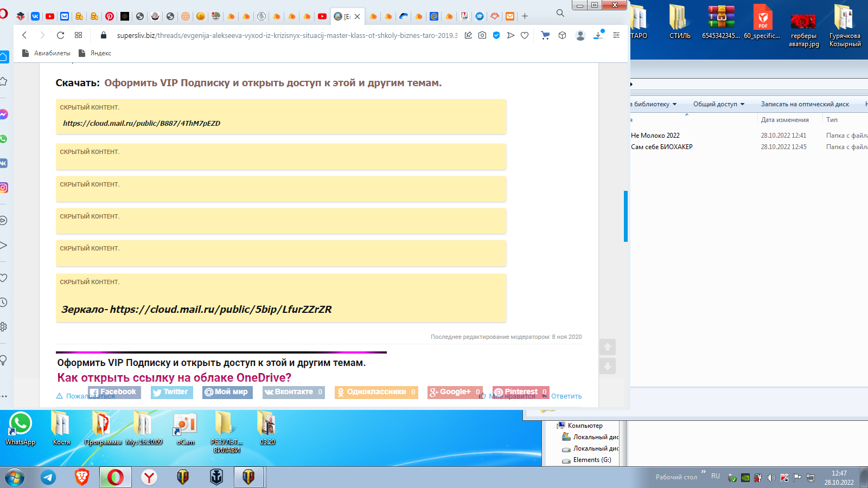This screenshot has width=868, height=488.
Task: Open Opera Easy Setup menu icon
Action: [616, 35]
